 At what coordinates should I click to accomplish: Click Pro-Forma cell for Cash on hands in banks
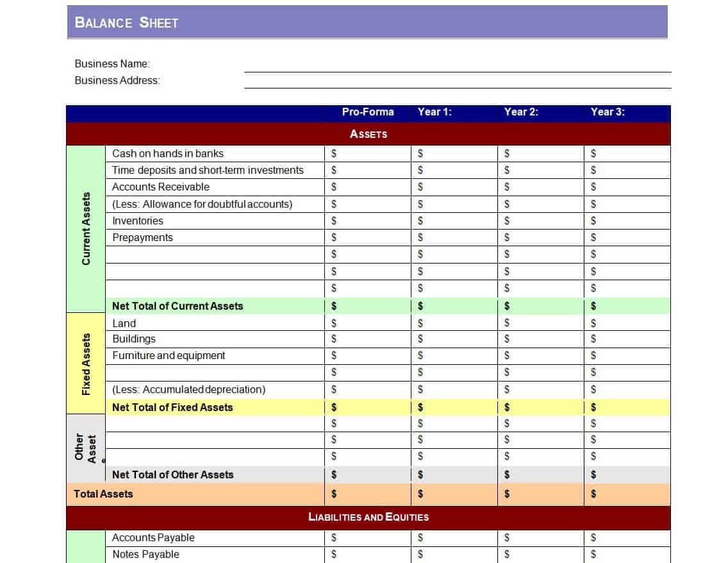coord(368,154)
